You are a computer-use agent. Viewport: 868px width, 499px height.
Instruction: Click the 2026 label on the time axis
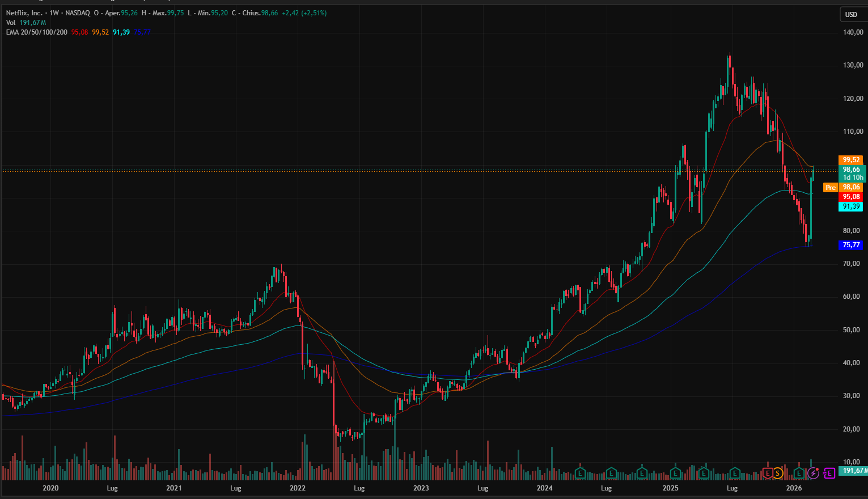click(794, 488)
